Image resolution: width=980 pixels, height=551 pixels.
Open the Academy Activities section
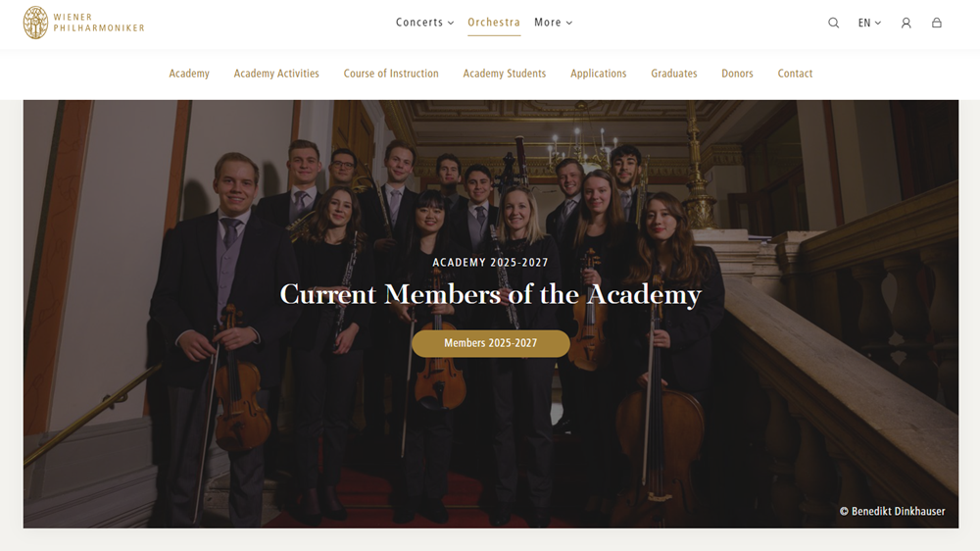click(276, 74)
